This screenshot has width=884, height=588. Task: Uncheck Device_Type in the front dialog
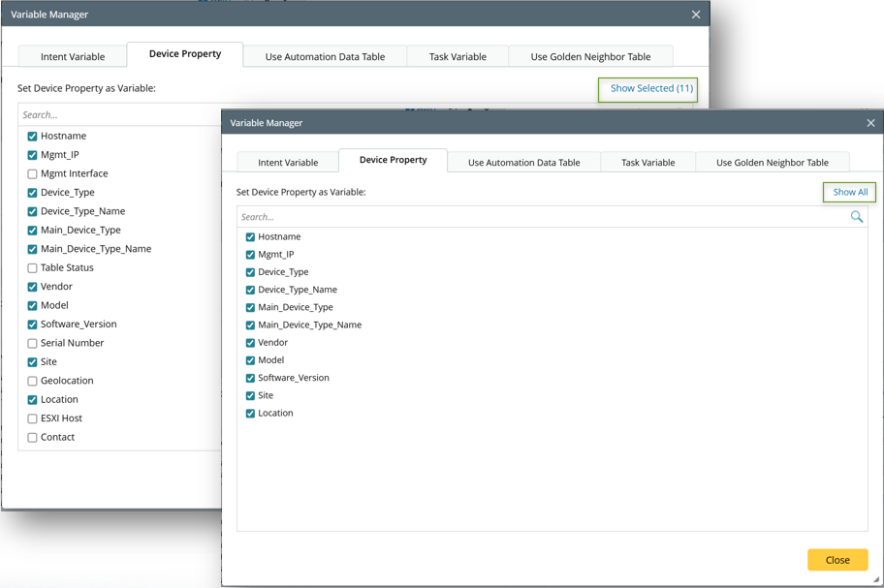[250, 272]
